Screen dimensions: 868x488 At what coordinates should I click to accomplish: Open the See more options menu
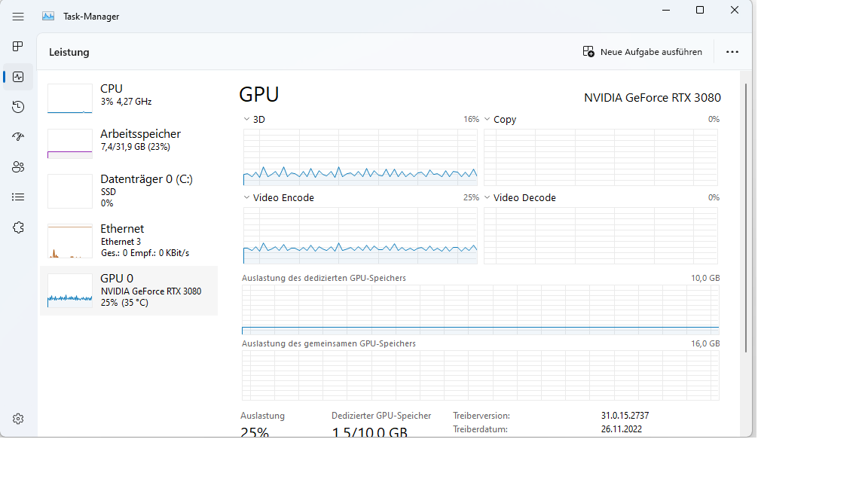click(x=732, y=51)
